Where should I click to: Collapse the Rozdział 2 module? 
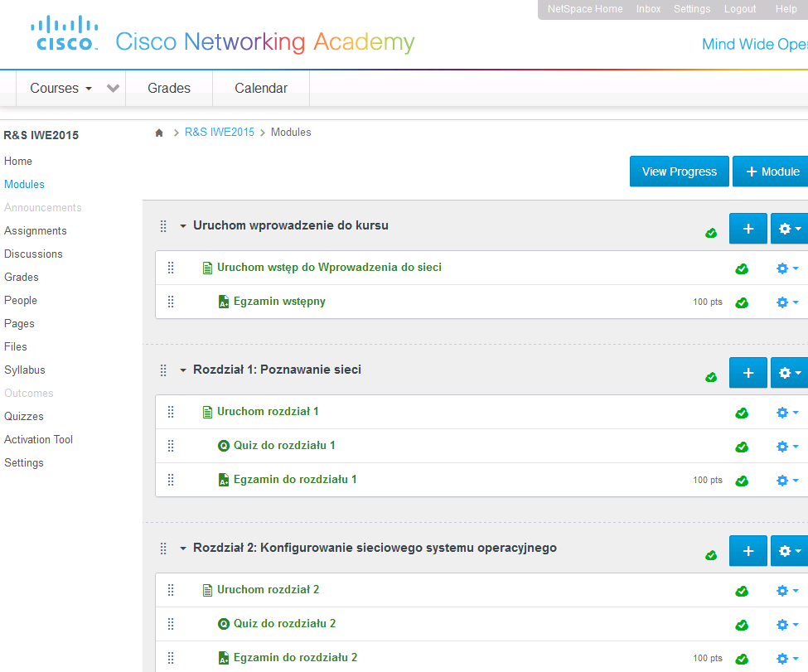pyautogui.click(x=183, y=549)
